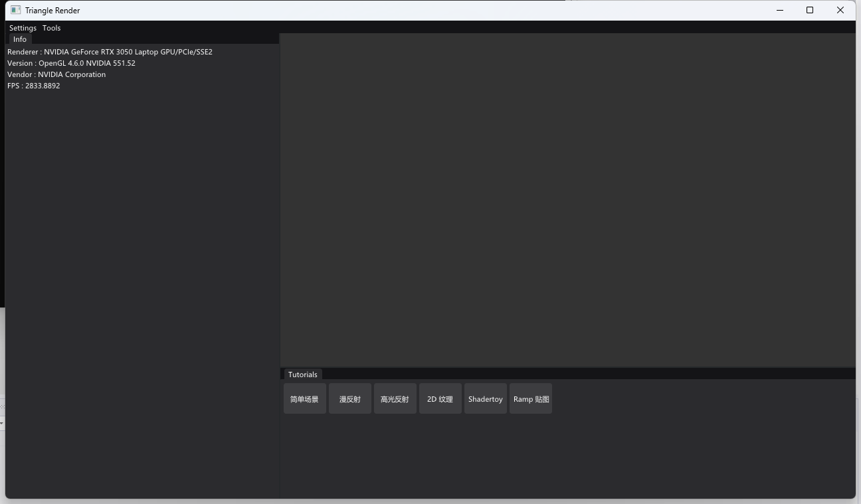Open the 2D 纹理 tutorial
The width and height of the screenshot is (861, 504).
[x=440, y=398]
